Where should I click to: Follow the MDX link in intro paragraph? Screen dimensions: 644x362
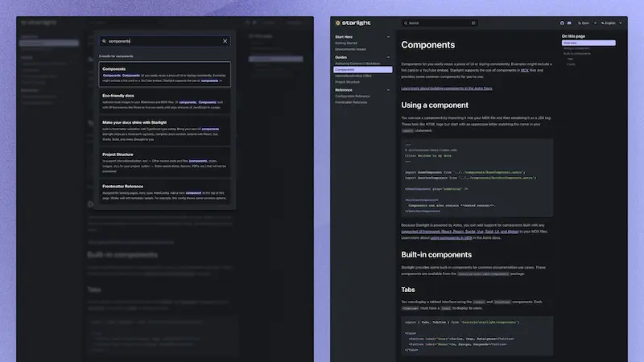coord(525,71)
